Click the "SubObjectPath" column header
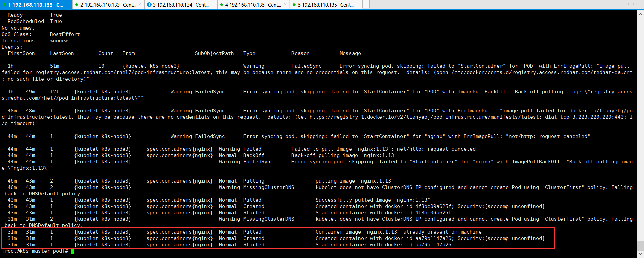 (x=214, y=53)
